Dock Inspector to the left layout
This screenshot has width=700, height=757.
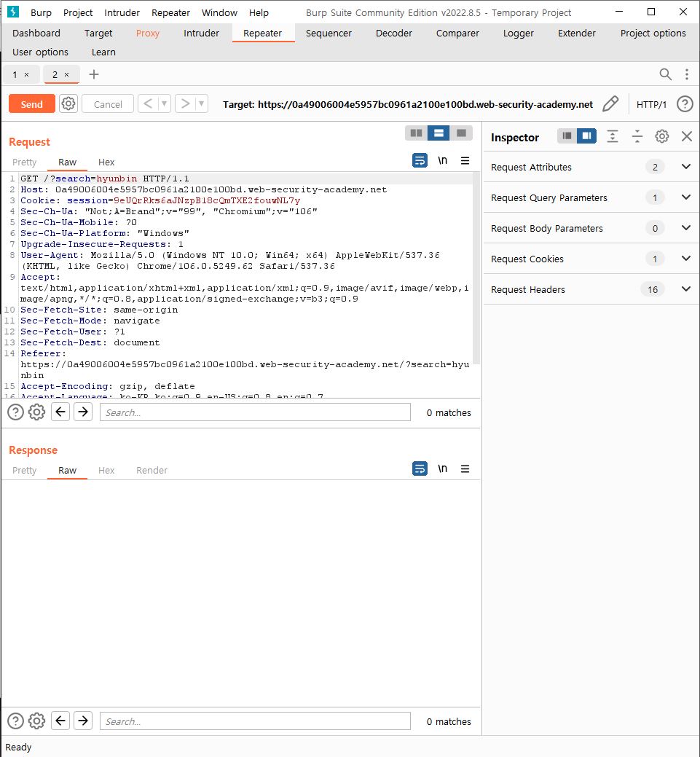pyautogui.click(x=567, y=136)
